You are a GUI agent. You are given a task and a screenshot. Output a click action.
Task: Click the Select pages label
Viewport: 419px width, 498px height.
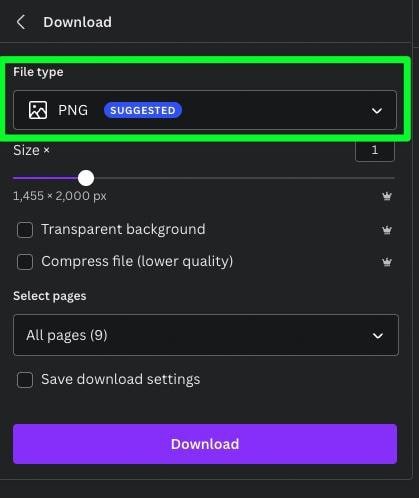[50, 296]
